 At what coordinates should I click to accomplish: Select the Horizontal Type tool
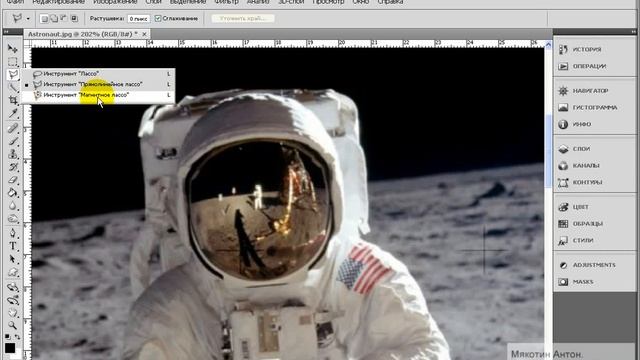click(x=13, y=246)
